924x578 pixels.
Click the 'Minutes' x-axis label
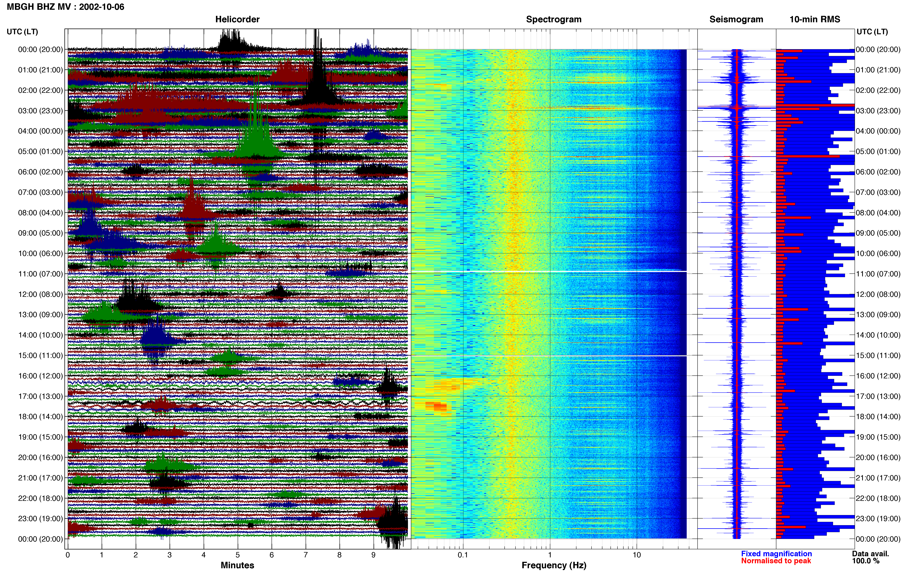coord(237,565)
